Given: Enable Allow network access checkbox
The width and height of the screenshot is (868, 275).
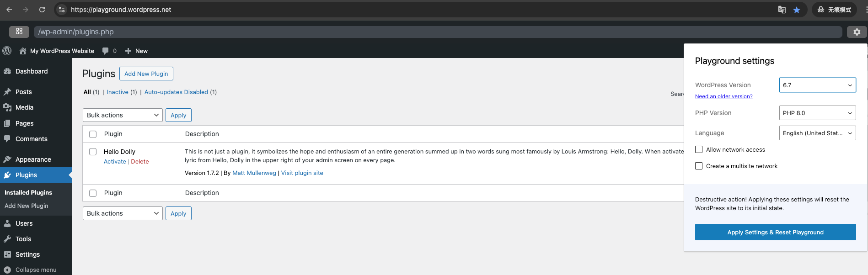Looking at the screenshot, I should click(699, 149).
